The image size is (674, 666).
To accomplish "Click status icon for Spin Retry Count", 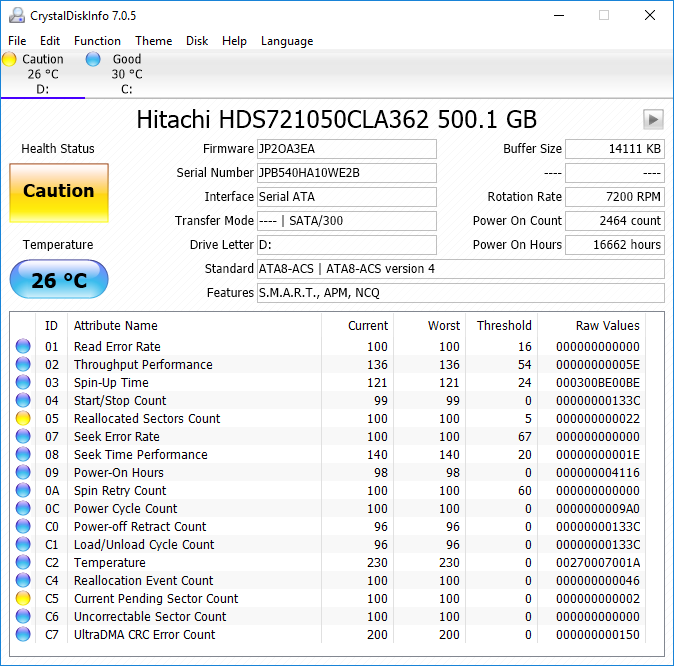I will click(23, 491).
